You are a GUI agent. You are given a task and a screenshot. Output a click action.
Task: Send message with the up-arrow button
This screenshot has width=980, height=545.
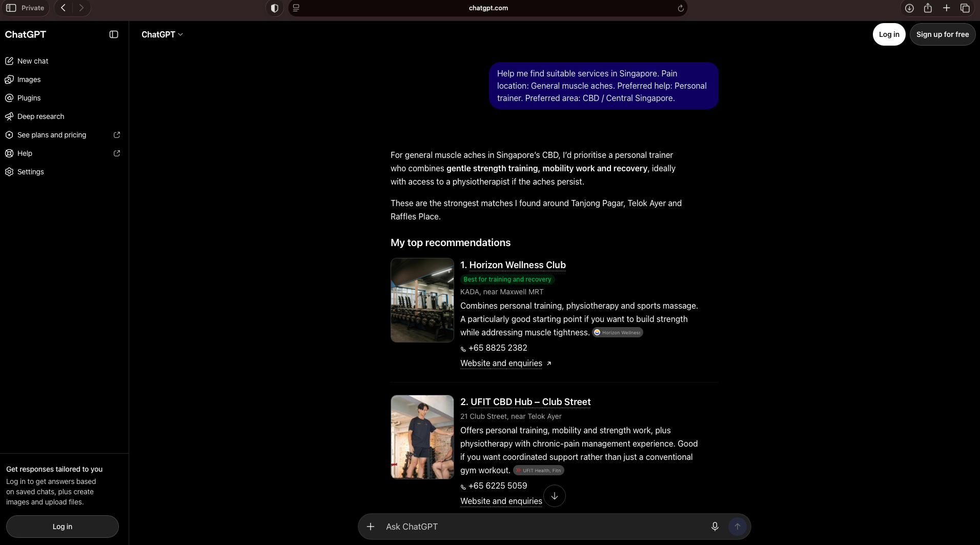coord(738,527)
